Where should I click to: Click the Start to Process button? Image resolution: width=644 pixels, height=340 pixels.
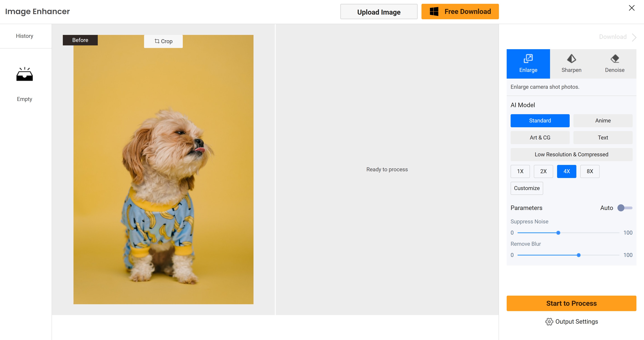pos(571,303)
